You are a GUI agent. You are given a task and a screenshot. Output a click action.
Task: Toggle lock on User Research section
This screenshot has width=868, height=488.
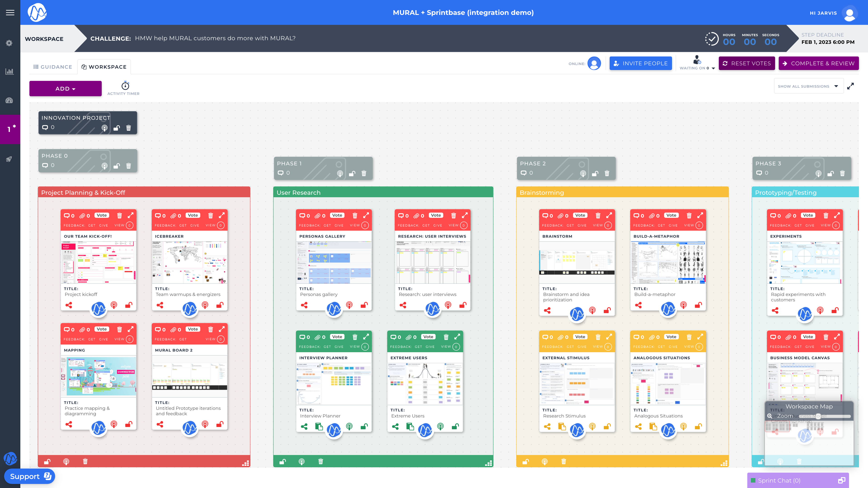[283, 461]
